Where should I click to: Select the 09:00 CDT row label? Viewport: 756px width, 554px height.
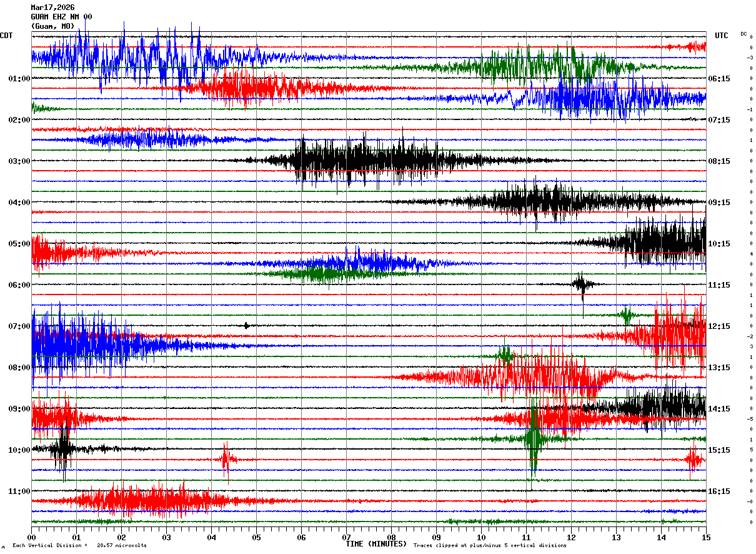pyautogui.click(x=19, y=409)
